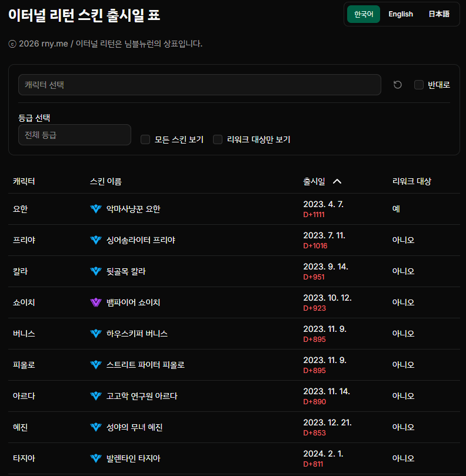
Task: Click the release date 2023. 7. 11.
Action: click(324, 235)
